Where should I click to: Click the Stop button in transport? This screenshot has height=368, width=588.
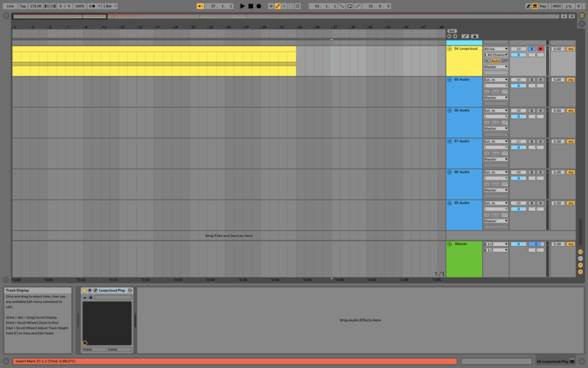coord(250,6)
